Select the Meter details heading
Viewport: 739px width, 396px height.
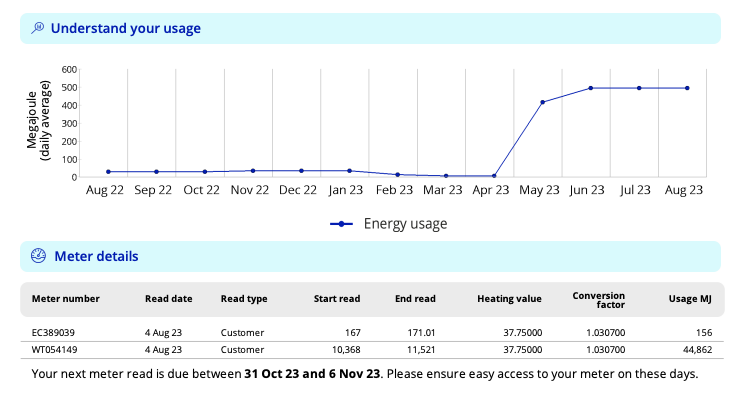pyautogui.click(x=96, y=256)
